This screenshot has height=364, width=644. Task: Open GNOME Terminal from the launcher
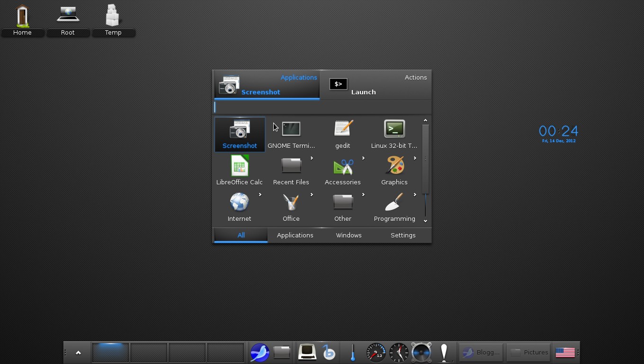(x=291, y=128)
